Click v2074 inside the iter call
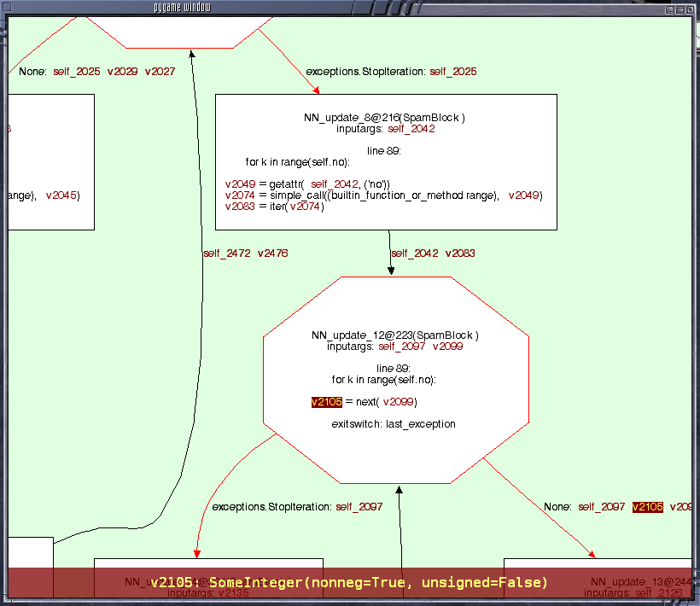 [x=305, y=207]
